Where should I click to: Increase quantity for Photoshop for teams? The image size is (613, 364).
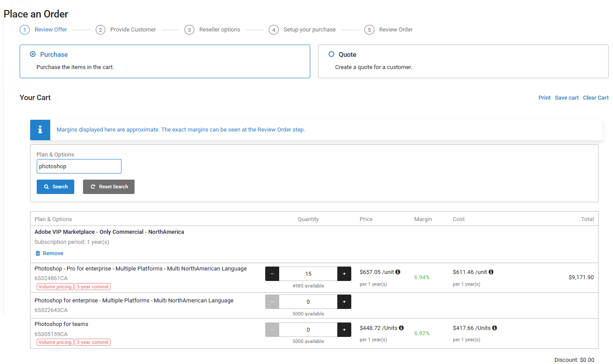(x=344, y=330)
